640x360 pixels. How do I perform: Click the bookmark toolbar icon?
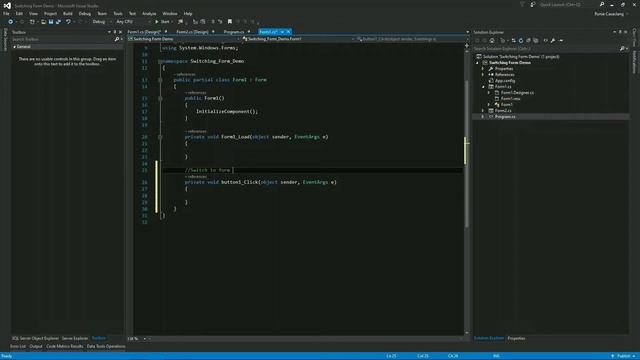[x=230, y=22]
